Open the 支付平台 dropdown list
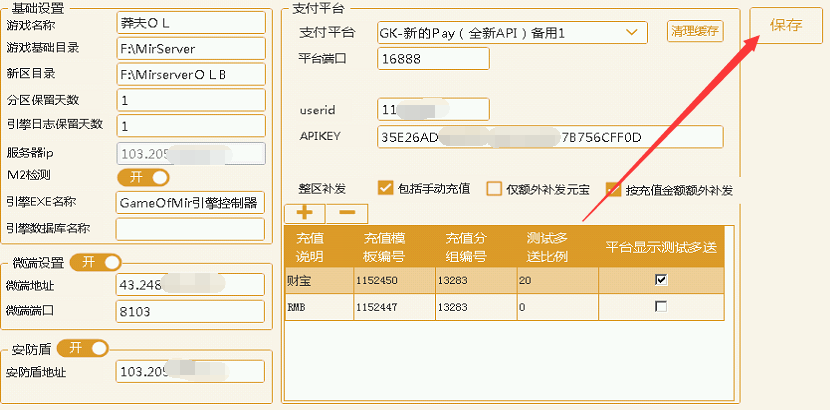830x410 pixels. click(x=631, y=32)
